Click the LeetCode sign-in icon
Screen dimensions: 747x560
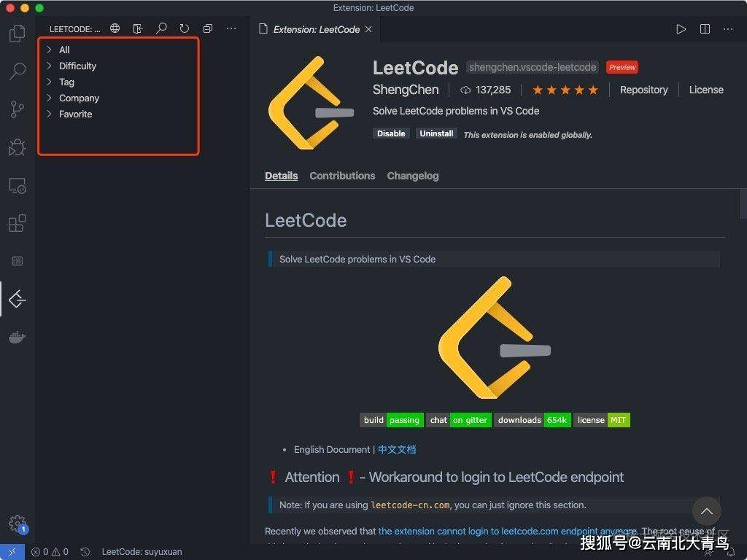coord(138,28)
